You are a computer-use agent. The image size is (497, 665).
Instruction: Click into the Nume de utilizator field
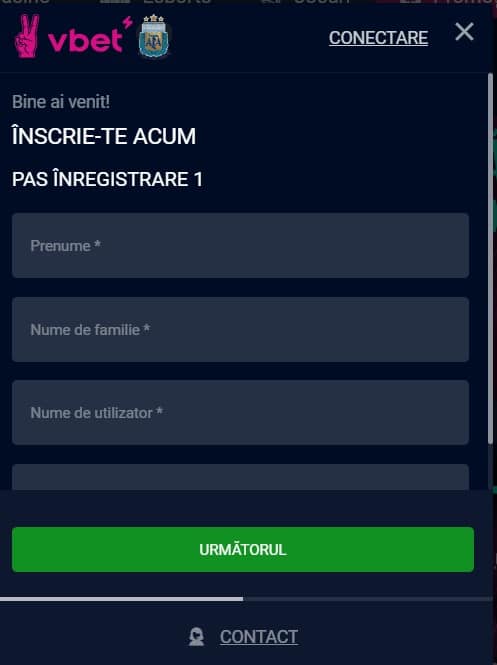240,413
